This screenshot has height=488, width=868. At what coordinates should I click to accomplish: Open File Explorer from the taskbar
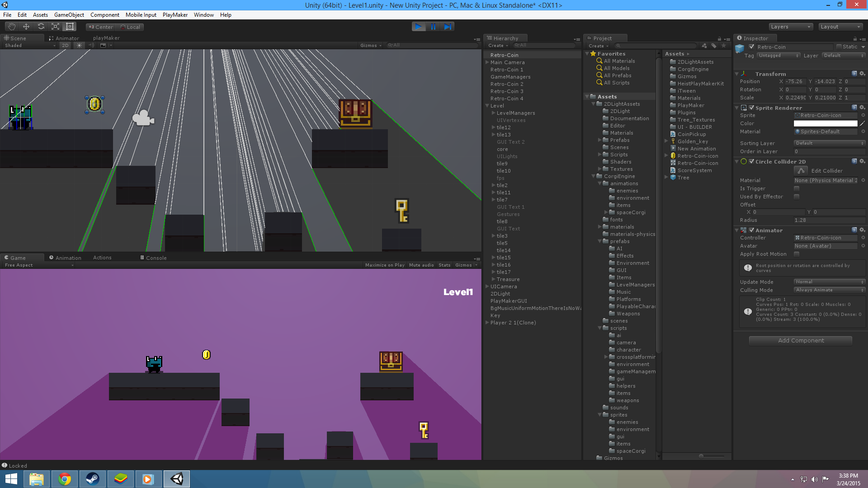[x=37, y=479]
